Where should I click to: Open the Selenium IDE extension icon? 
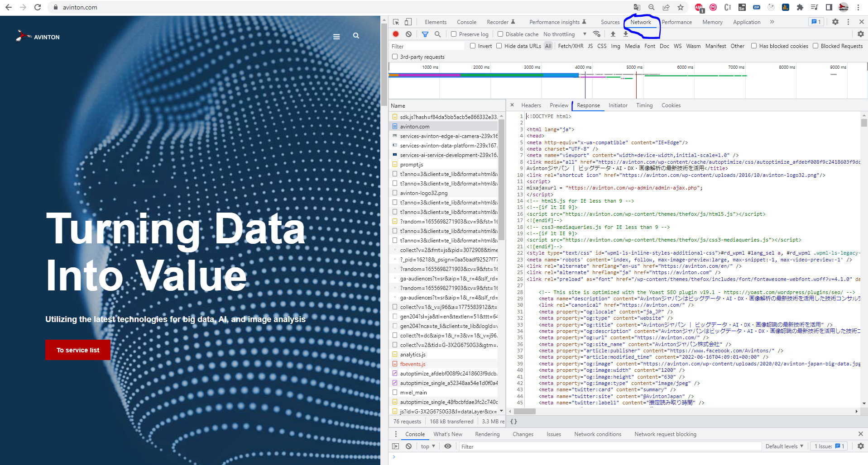click(x=742, y=7)
